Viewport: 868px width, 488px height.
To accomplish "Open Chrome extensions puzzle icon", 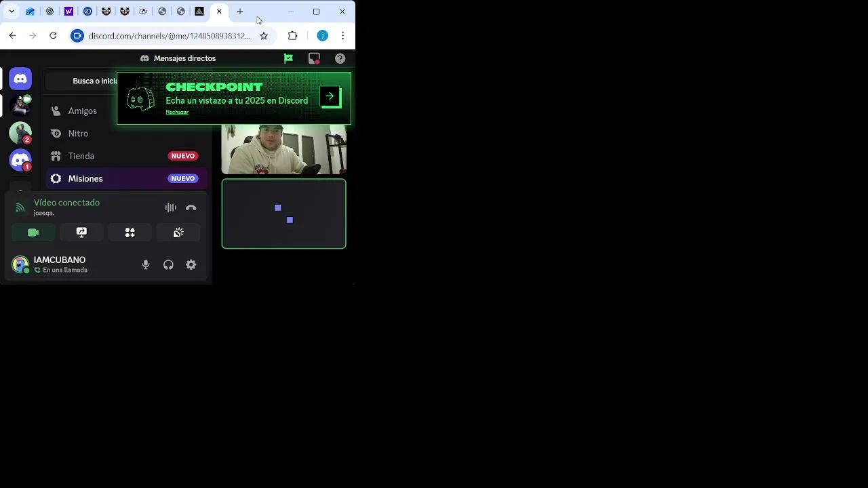I will coord(293,36).
